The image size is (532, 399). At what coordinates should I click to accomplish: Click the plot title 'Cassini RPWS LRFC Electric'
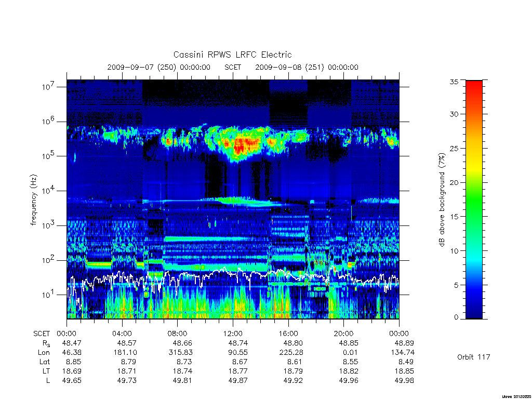tap(232, 55)
